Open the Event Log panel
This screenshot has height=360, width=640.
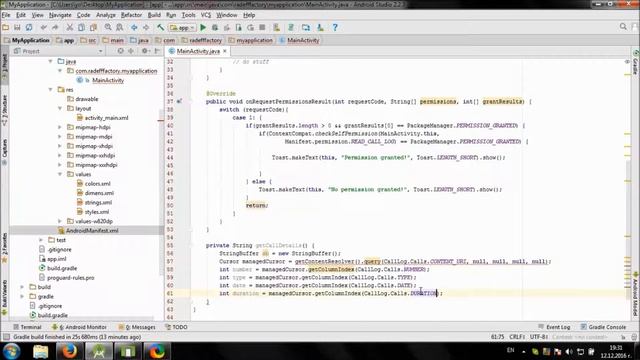[x=554, y=327]
